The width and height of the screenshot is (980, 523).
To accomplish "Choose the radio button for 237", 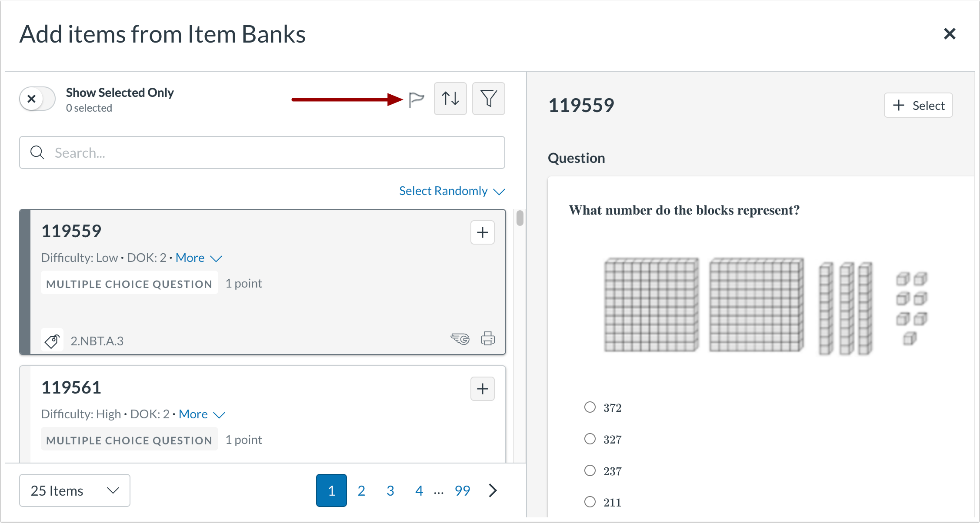I will [590, 470].
